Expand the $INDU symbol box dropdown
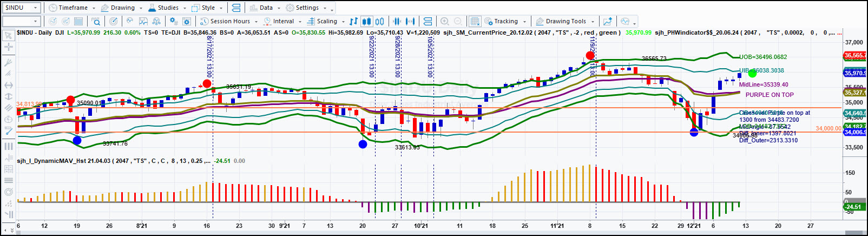Screen dimensions: 868x236 [x=36, y=8]
